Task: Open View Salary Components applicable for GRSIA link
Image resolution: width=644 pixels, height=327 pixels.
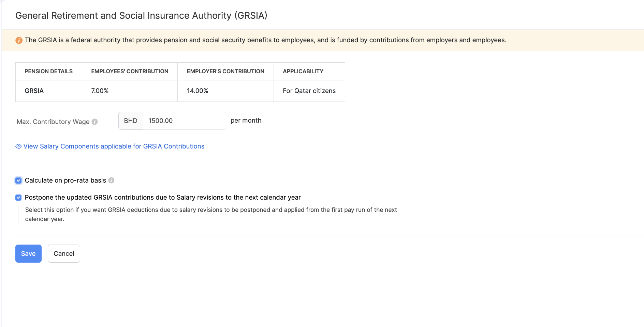Action: click(x=114, y=146)
